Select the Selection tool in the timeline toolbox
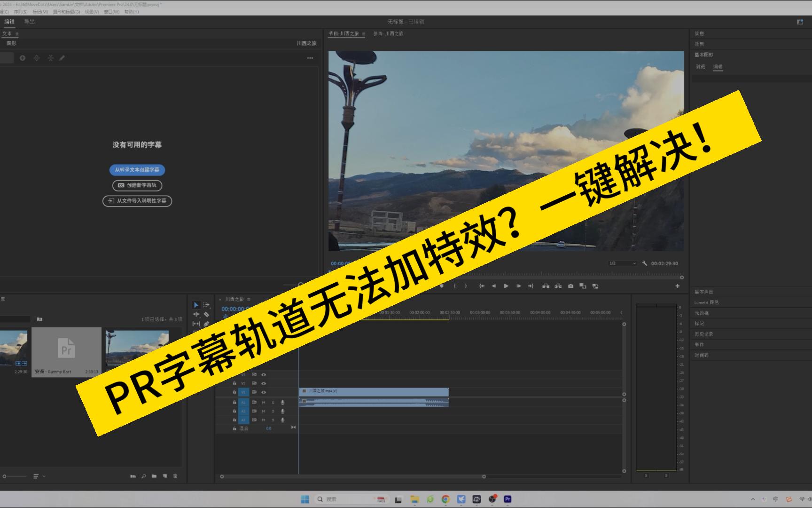This screenshot has height=508, width=812. point(196,305)
